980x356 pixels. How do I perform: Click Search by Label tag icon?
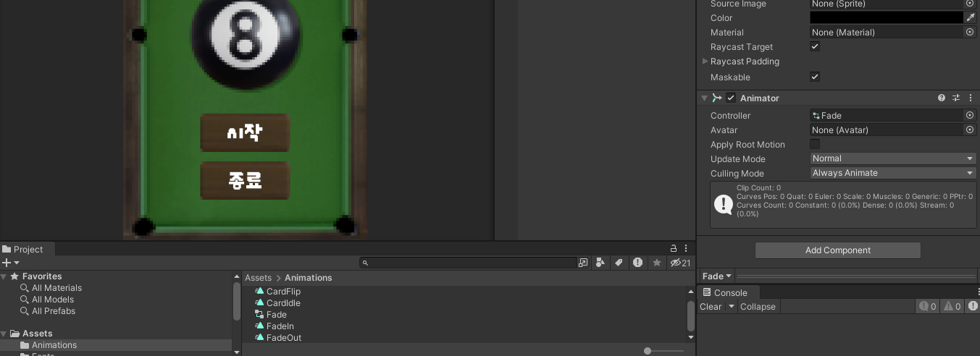tap(619, 263)
